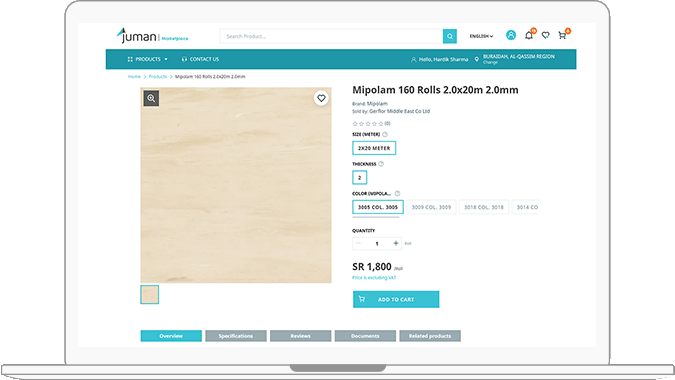Open the shopping cart icon
Screen dimensions: 675x380
tap(562, 35)
